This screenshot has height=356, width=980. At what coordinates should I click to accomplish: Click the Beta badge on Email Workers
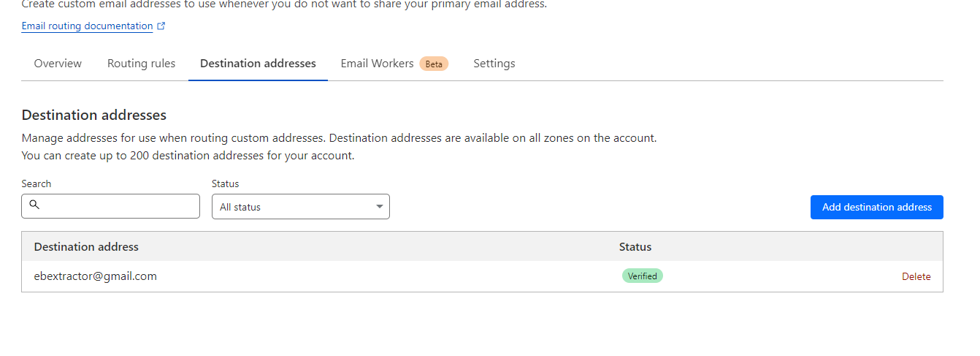click(434, 64)
